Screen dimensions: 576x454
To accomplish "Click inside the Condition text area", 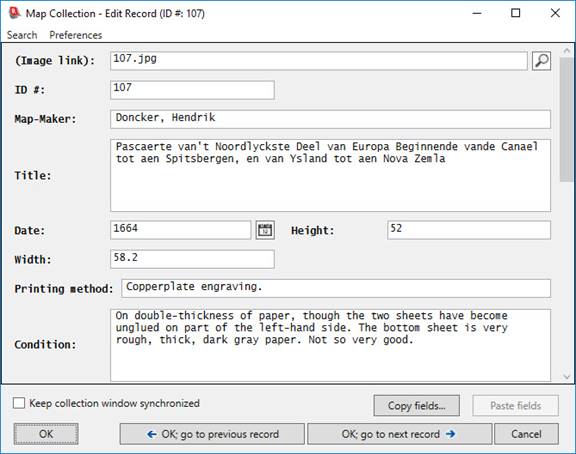I will tap(330, 345).
